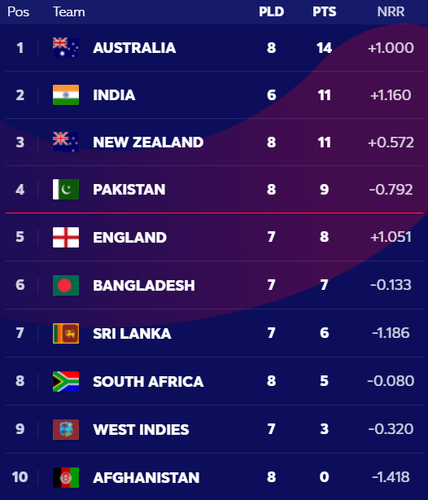Click the Afghanistan flag icon

click(66, 477)
